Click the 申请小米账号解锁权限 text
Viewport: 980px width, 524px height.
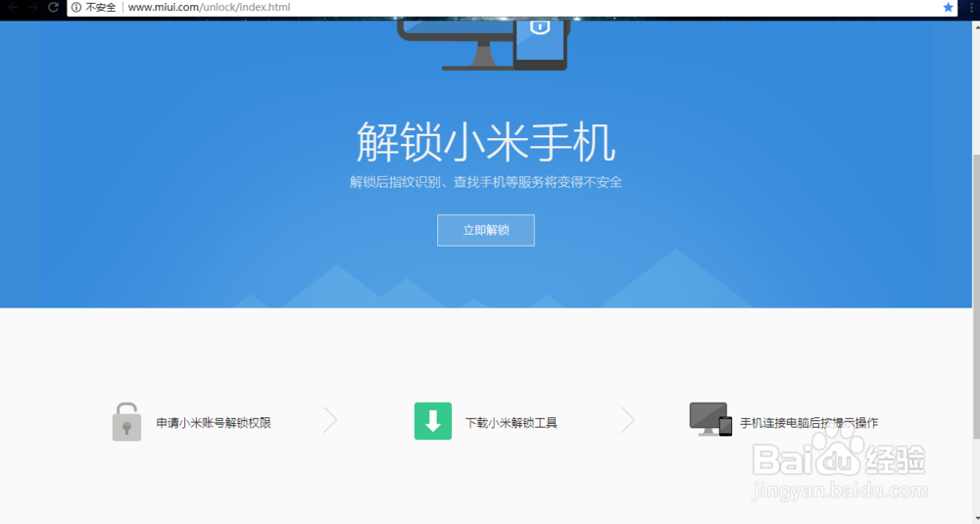point(214,423)
